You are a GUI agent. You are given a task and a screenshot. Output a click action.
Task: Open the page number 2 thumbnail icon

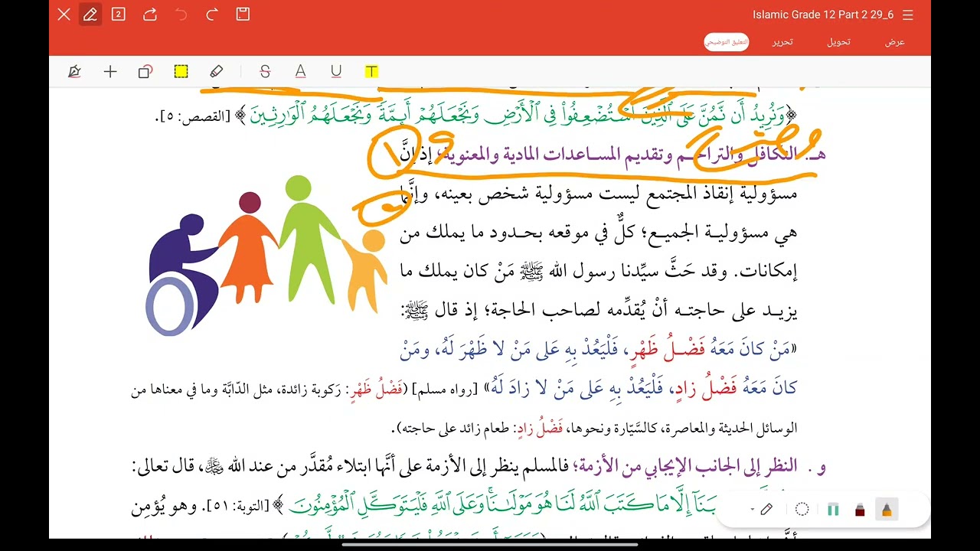click(118, 14)
